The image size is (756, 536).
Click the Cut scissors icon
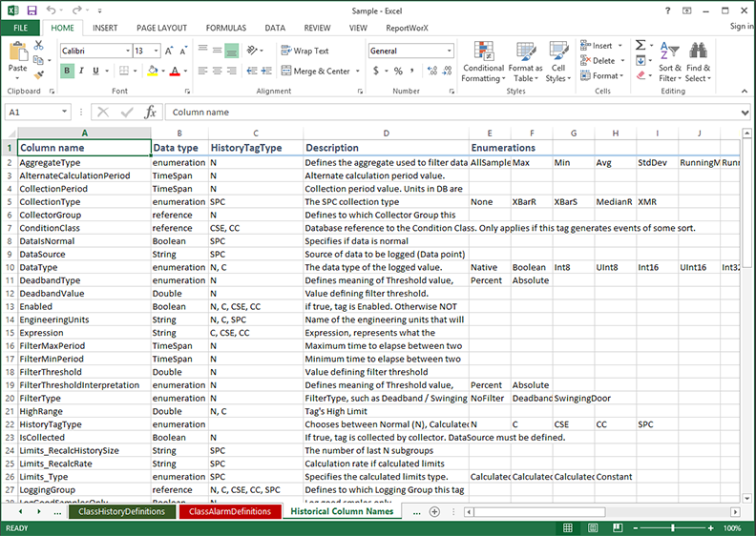coord(38,46)
